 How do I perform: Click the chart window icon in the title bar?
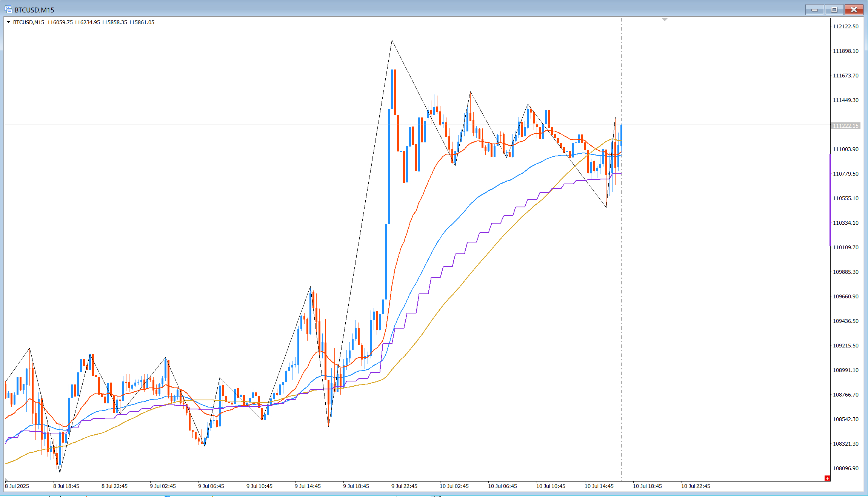click(x=8, y=10)
